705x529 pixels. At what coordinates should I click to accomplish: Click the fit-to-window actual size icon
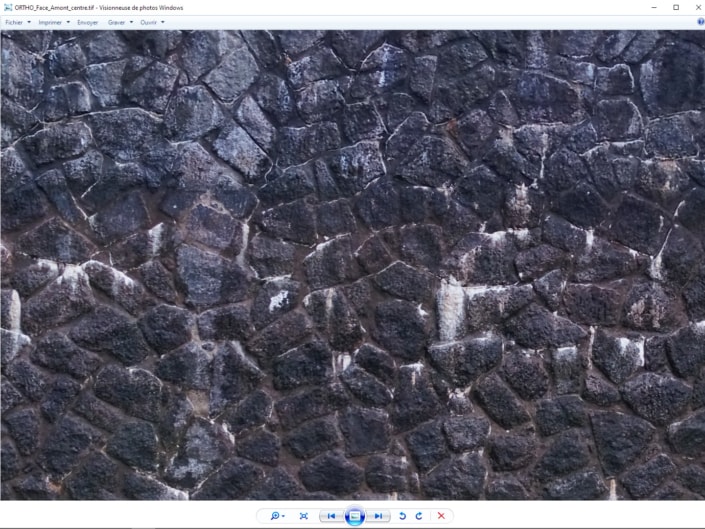(x=304, y=516)
